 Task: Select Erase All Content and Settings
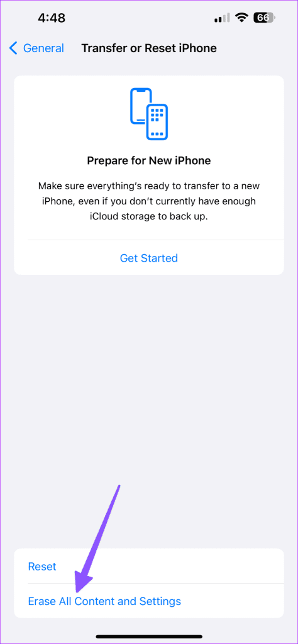tap(149, 601)
